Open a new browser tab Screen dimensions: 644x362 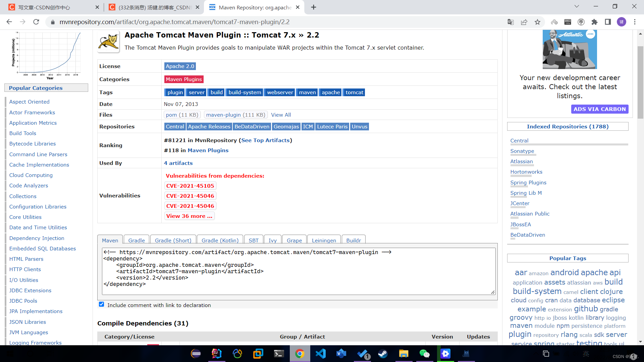(314, 7)
